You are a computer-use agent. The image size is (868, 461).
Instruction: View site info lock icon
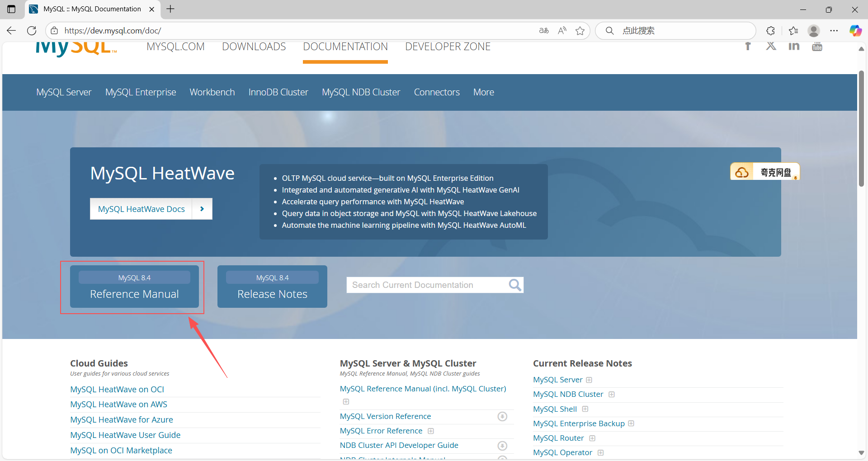pos(54,31)
